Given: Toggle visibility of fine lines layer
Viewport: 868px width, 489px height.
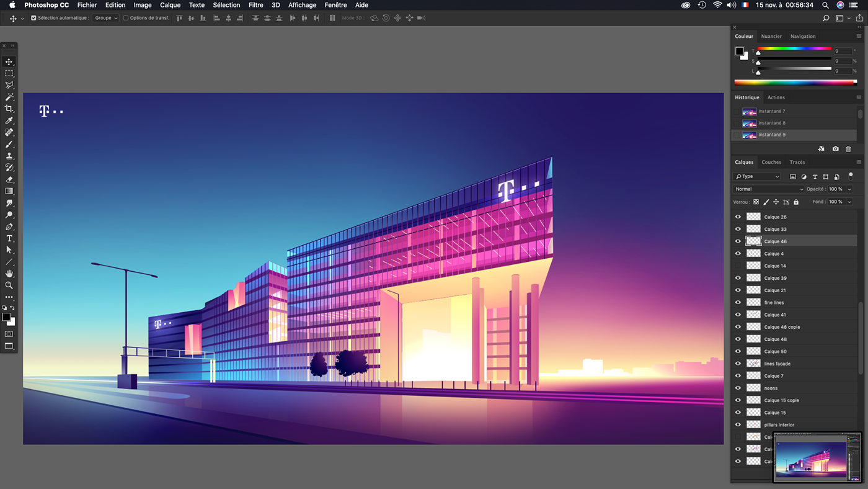Looking at the screenshot, I should (x=738, y=303).
